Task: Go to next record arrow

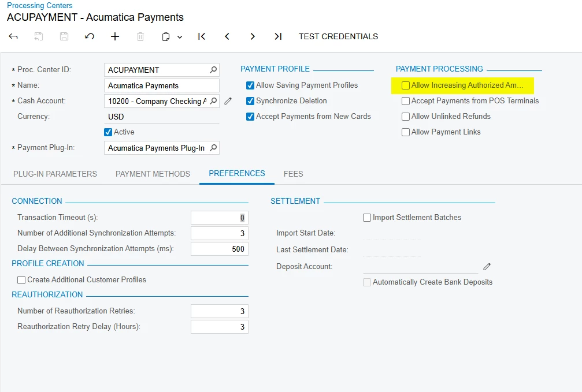Action: pyautogui.click(x=253, y=36)
